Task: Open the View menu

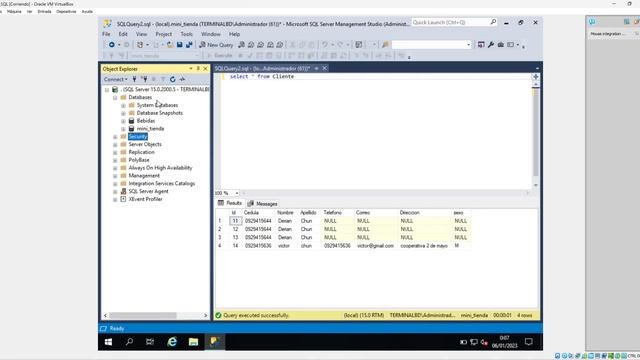Action: pyautogui.click(x=141, y=34)
